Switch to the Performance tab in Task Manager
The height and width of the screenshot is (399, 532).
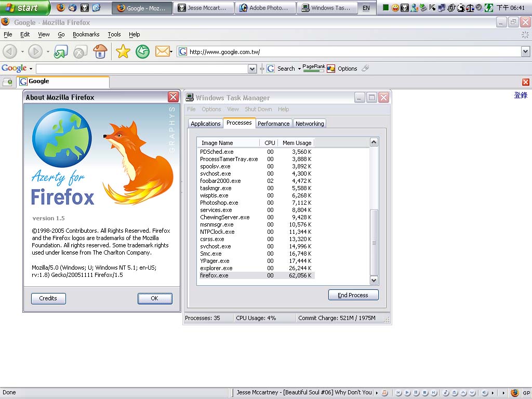273,124
